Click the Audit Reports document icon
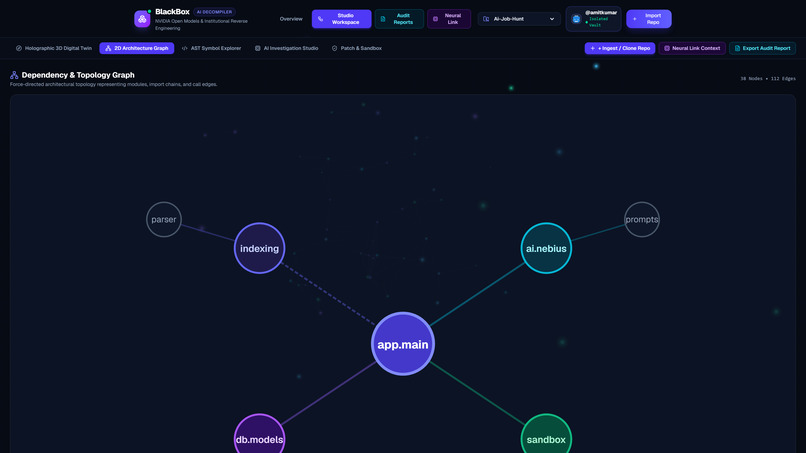The width and height of the screenshot is (806, 453). pos(382,19)
